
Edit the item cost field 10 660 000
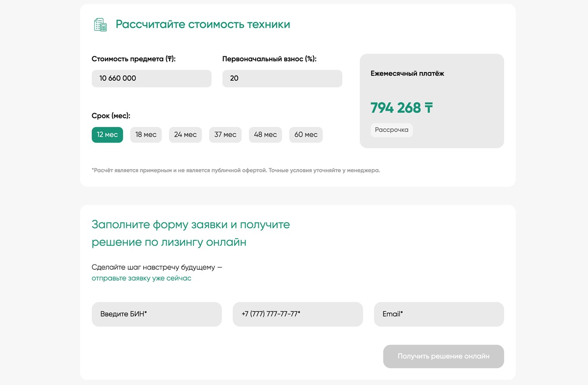coord(151,78)
